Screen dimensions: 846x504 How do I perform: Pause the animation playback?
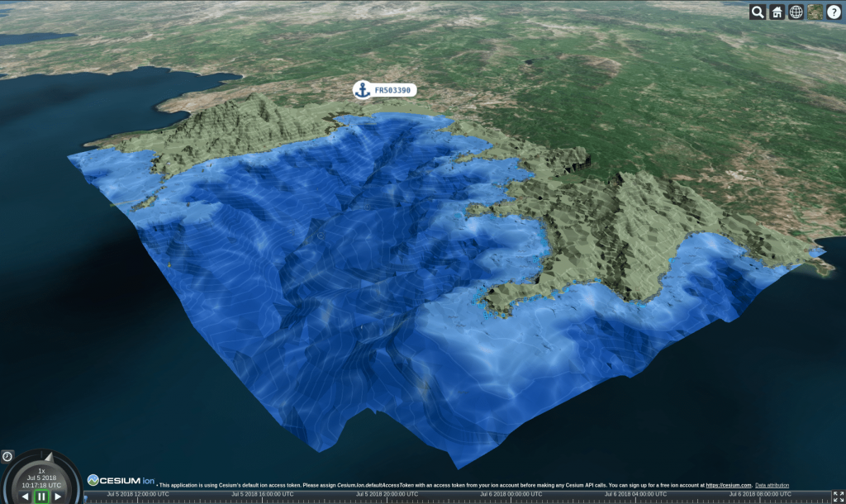[x=41, y=497]
